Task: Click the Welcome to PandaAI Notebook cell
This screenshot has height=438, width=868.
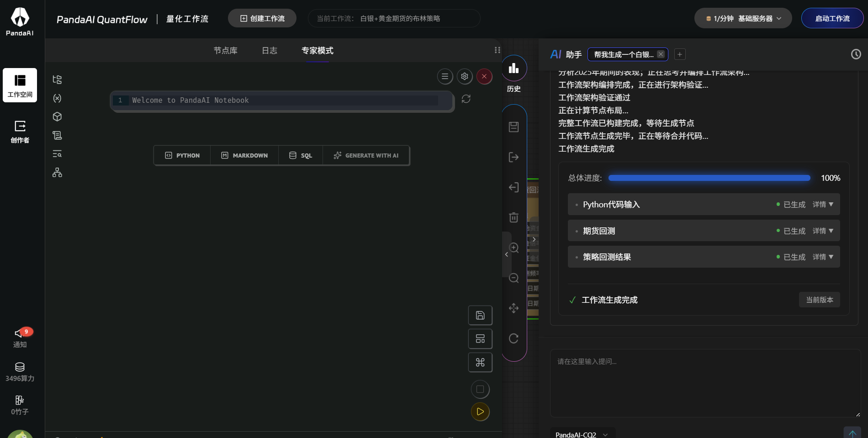Action: pyautogui.click(x=282, y=100)
